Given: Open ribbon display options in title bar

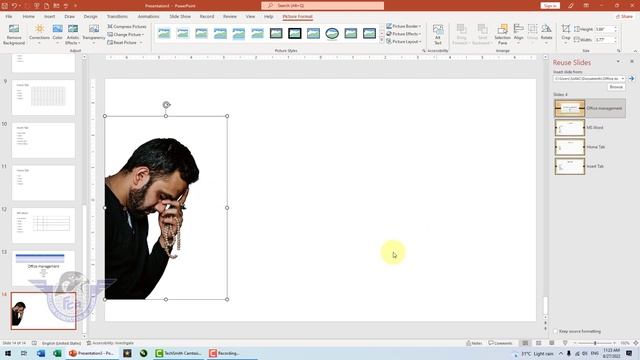Looking at the screenshot, I should (x=586, y=6).
